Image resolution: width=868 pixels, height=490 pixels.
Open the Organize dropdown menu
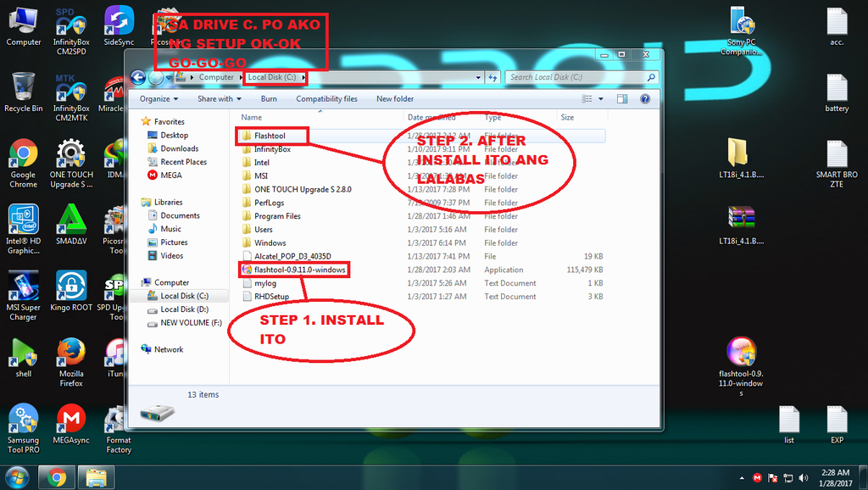click(x=159, y=98)
